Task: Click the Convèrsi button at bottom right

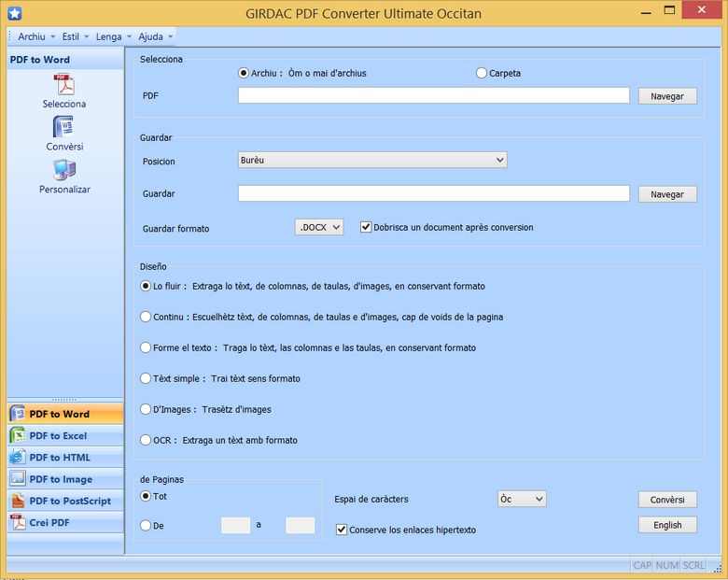Action: point(667,500)
